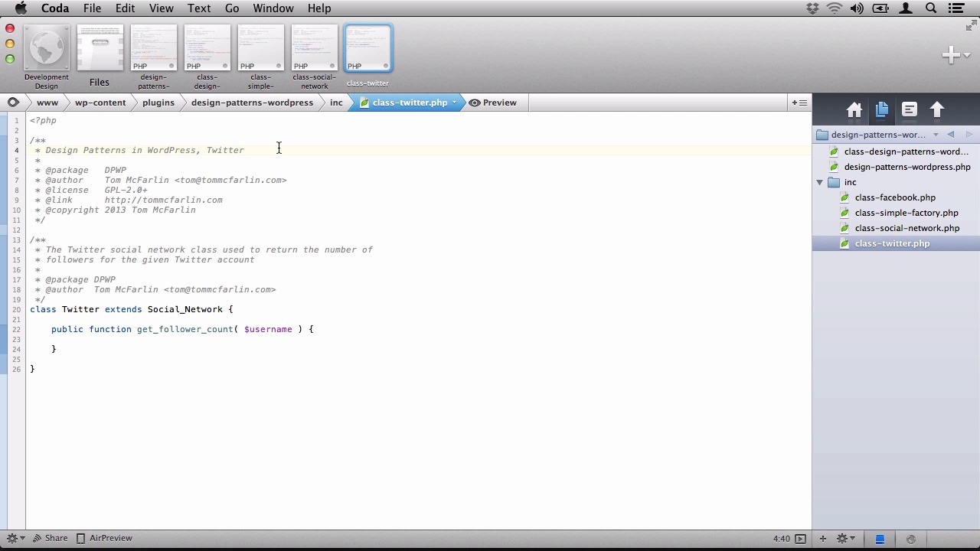Open the Home section in sidebar

point(854,110)
